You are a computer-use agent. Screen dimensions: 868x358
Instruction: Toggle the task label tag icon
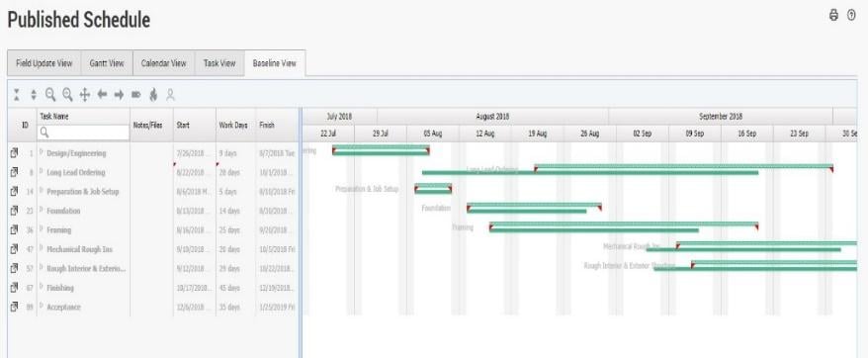pos(135,95)
